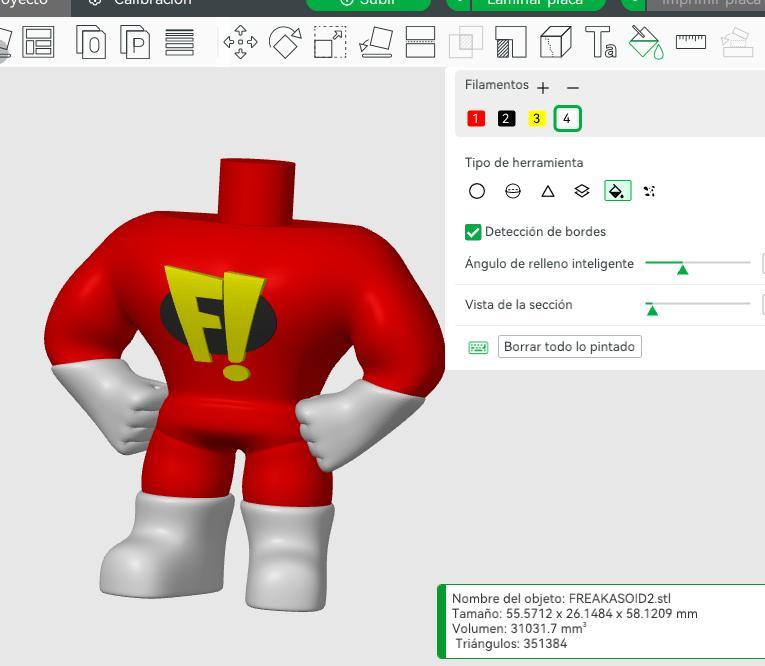765x666 pixels.
Task: Open variable layer height tool
Action: 180,42
